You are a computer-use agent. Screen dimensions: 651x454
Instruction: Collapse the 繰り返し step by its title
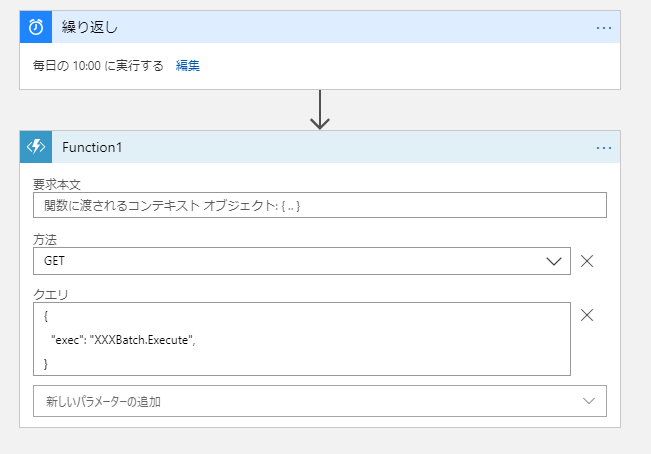(84, 27)
